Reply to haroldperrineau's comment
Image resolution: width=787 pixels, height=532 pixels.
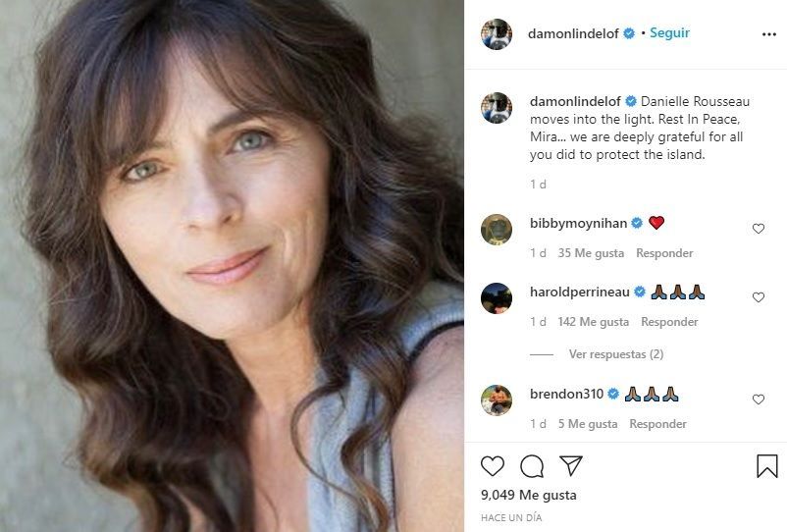coord(669,322)
